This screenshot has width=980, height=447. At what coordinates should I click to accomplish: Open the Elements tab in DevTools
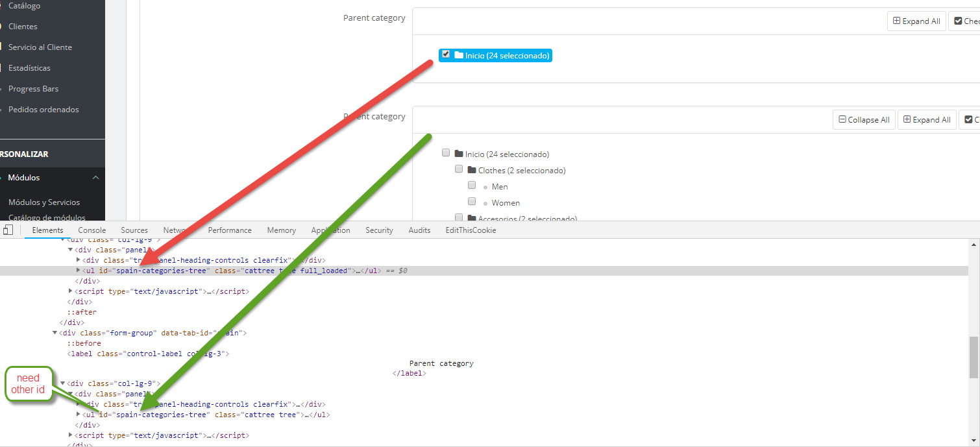[x=48, y=230]
